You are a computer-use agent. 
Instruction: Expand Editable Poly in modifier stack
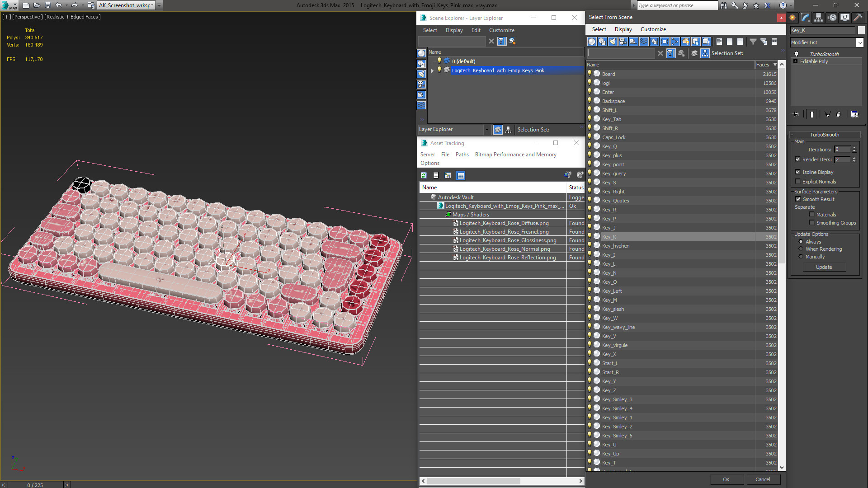tap(795, 61)
